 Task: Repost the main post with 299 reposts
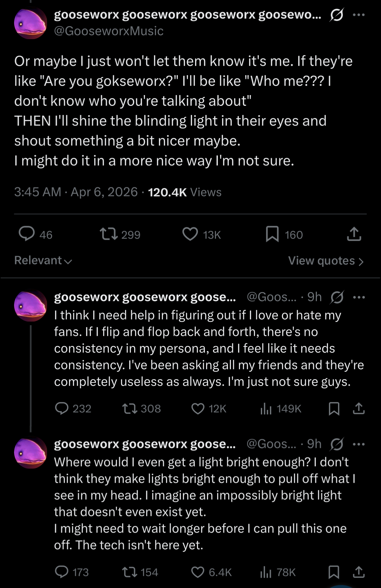pyautogui.click(x=109, y=234)
